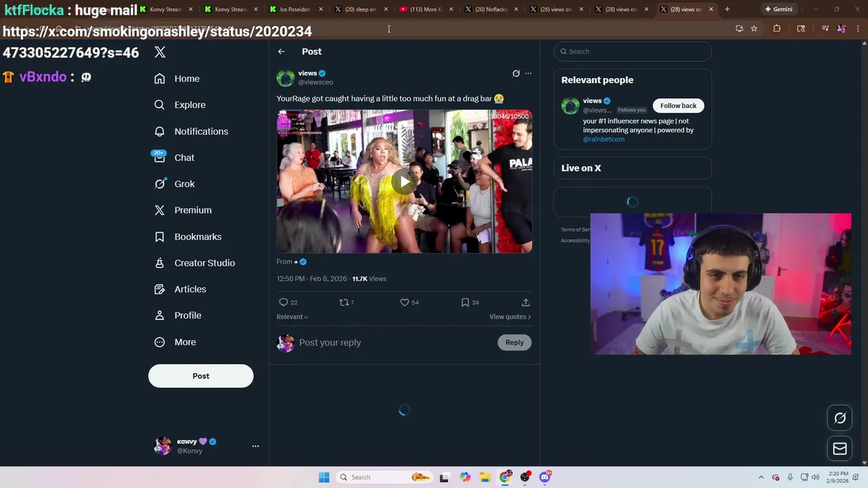Bookmark this page with the star icon
This screenshot has height=488, width=868.
754,28
